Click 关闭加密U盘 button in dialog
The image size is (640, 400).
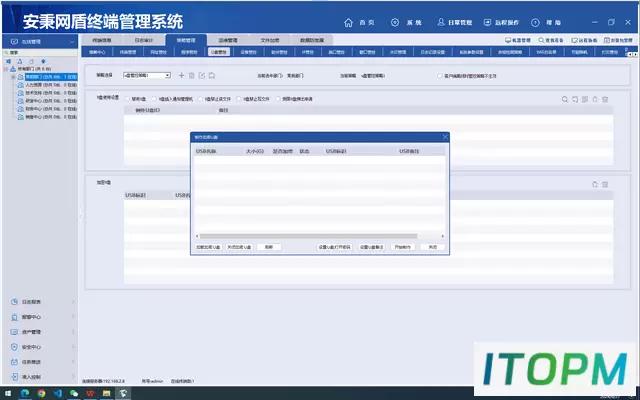pos(240,247)
